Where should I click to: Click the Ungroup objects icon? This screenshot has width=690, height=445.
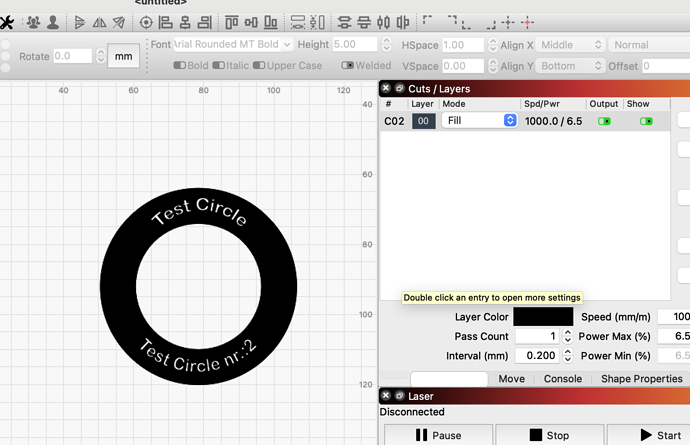tap(53, 22)
